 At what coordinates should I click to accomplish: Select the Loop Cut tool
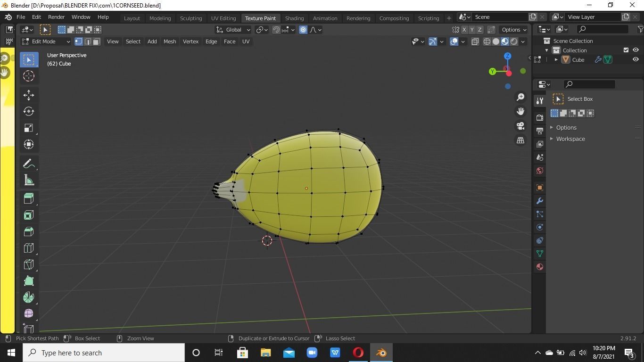click(x=29, y=248)
